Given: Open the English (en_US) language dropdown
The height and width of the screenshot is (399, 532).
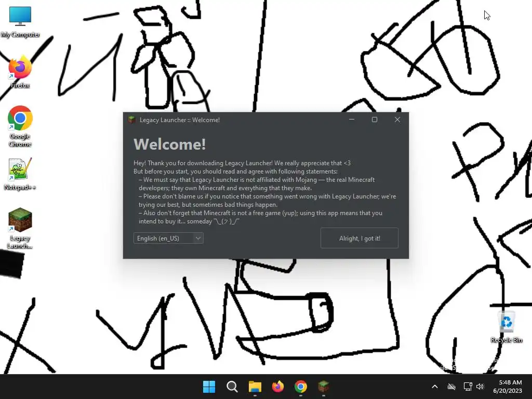Looking at the screenshot, I should click(168, 238).
